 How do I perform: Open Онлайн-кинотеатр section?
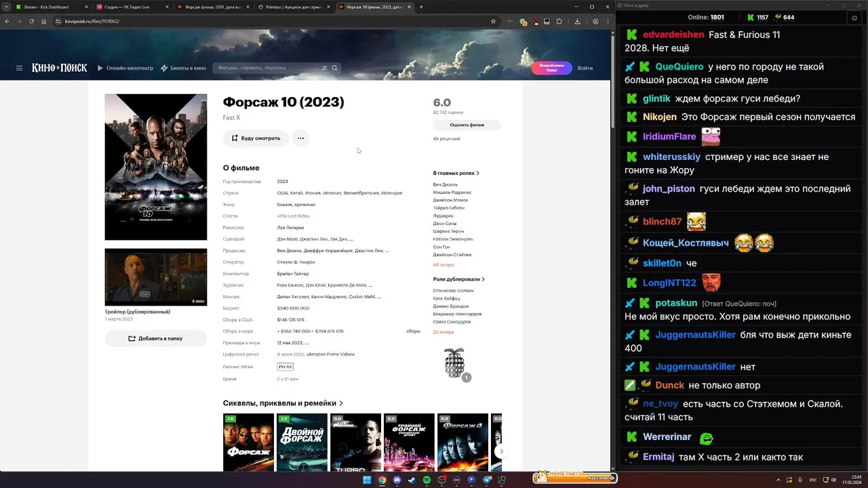125,68
